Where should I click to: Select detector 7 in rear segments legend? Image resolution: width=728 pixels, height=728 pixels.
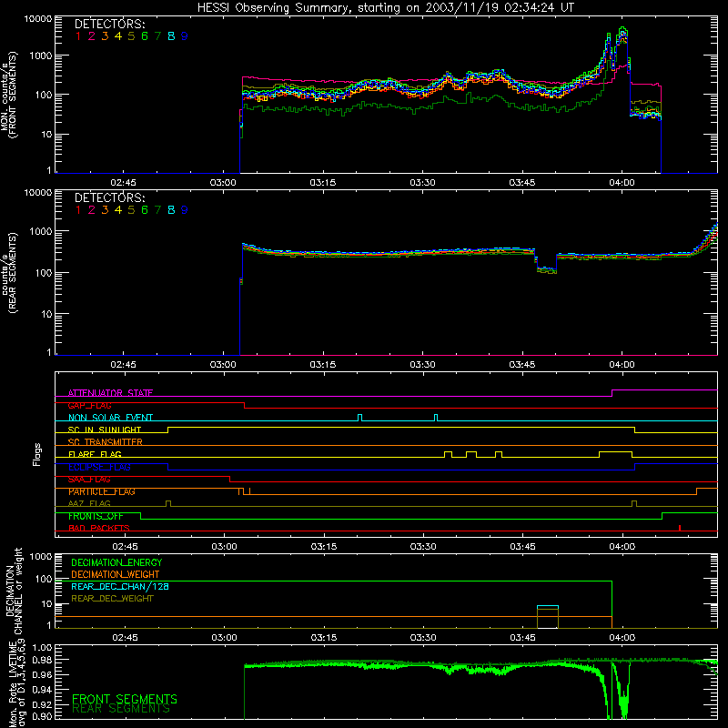(157, 210)
